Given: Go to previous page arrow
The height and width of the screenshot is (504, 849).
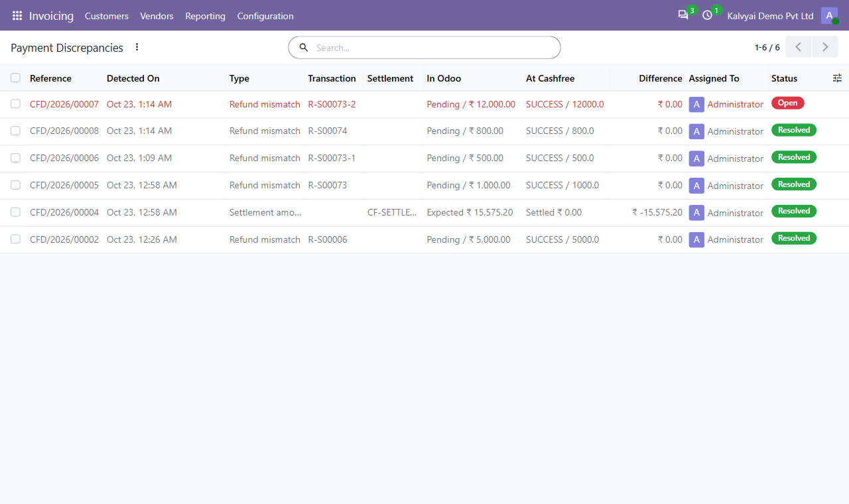Looking at the screenshot, I should coord(799,47).
